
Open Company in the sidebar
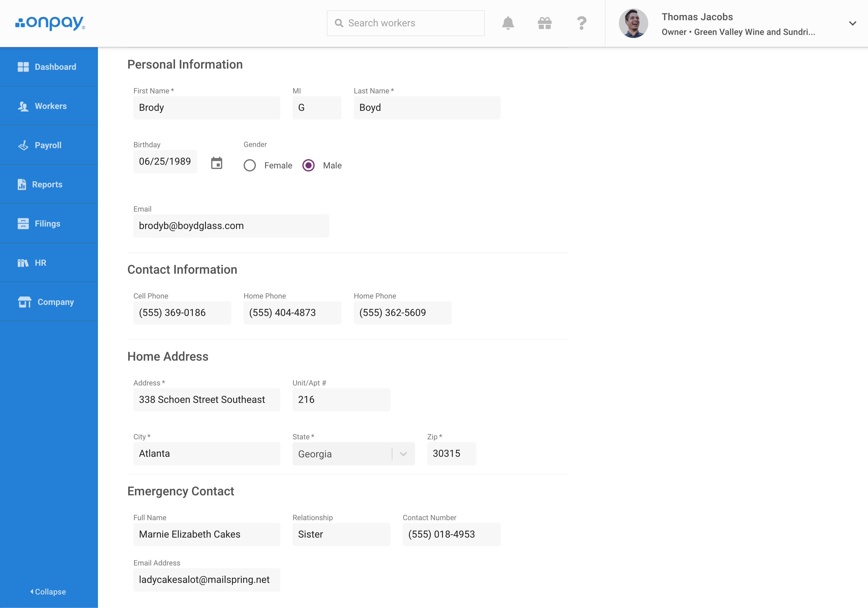coord(49,302)
